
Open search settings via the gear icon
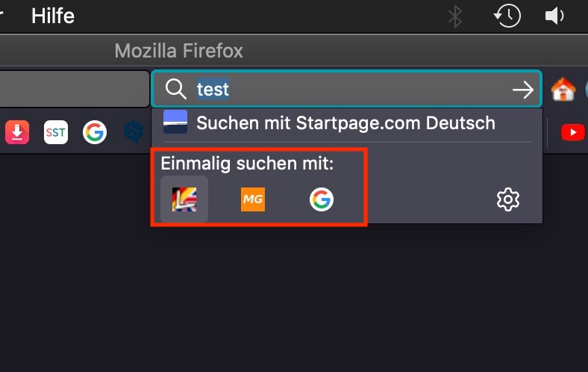(x=508, y=199)
